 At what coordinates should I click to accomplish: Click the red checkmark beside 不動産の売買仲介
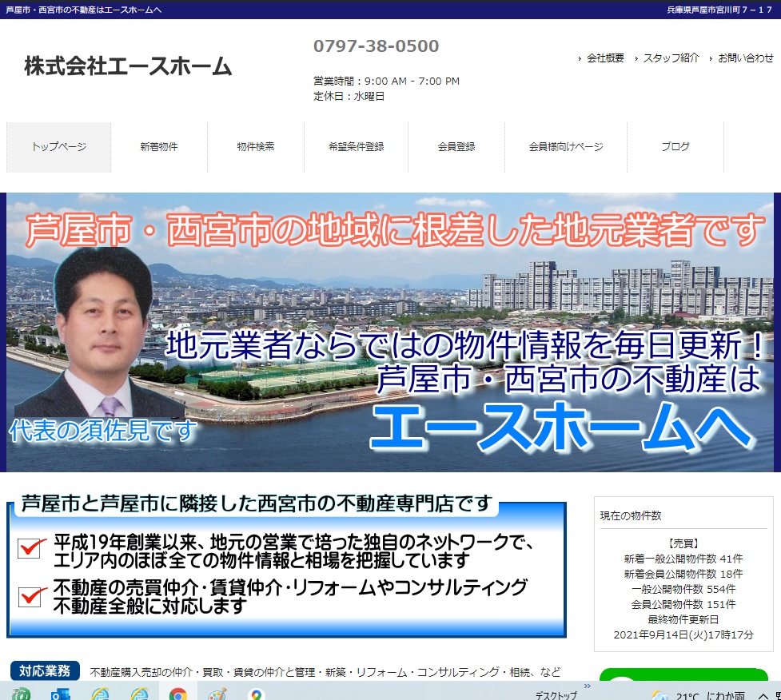click(x=32, y=596)
